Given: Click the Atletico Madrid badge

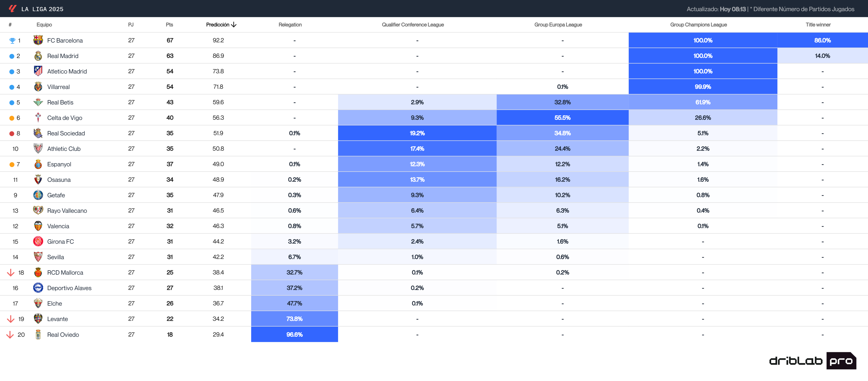Looking at the screenshot, I should click(38, 71).
